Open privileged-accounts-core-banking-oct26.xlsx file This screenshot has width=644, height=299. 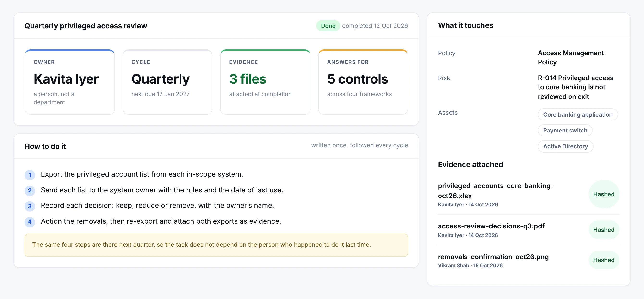click(495, 191)
